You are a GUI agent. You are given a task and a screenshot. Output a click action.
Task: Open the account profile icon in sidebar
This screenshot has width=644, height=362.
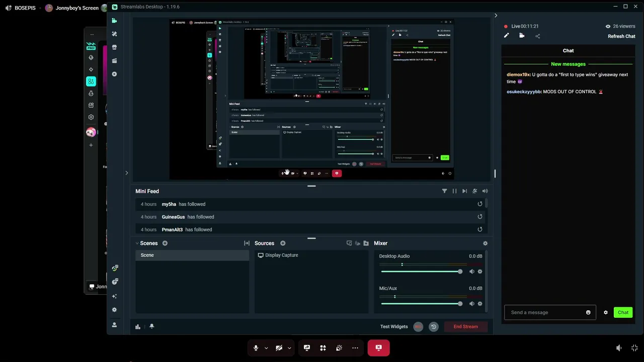click(114, 325)
